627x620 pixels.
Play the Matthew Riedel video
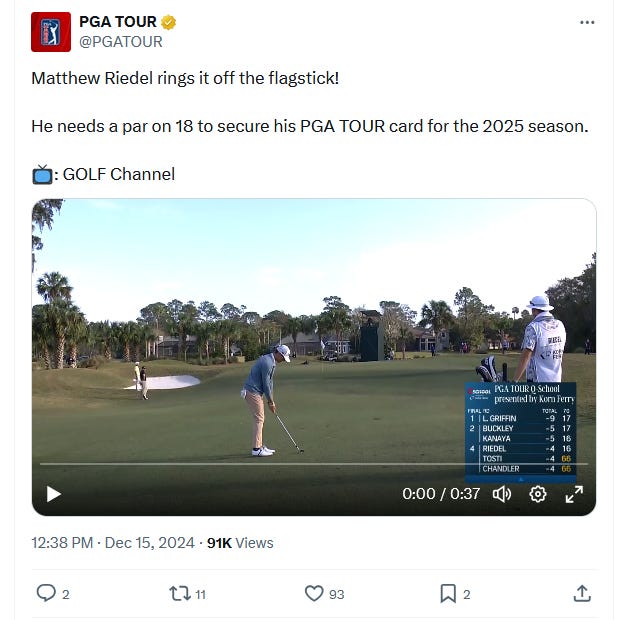(x=54, y=494)
